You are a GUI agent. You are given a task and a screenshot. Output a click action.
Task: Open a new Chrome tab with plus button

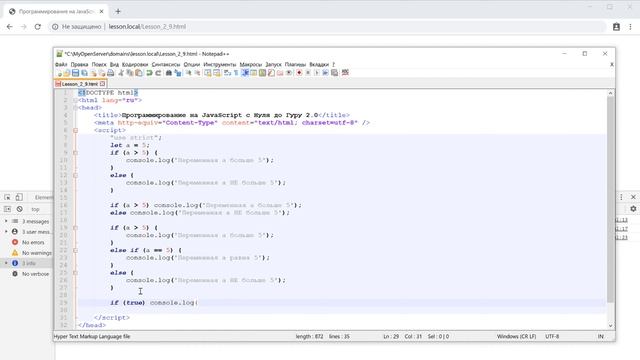tap(118, 11)
